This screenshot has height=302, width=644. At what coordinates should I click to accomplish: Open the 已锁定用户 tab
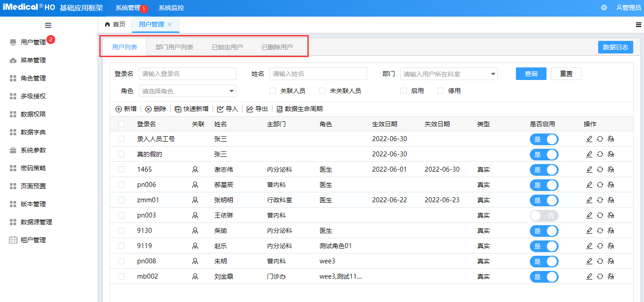click(x=227, y=47)
